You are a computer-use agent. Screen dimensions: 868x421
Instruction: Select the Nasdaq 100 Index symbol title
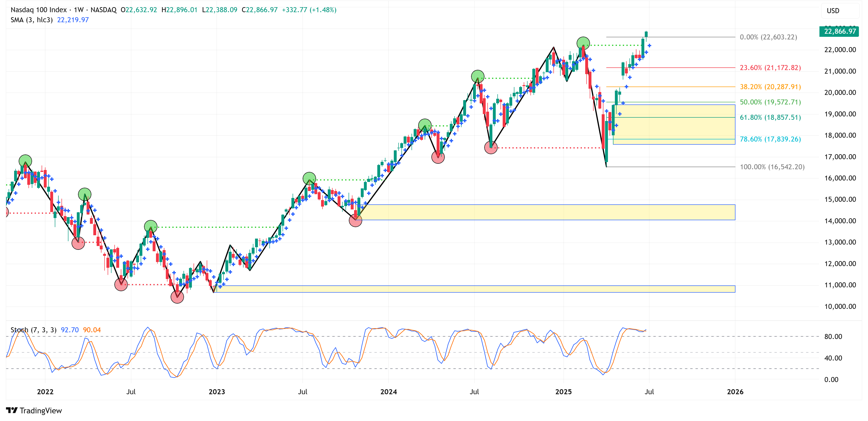point(39,10)
